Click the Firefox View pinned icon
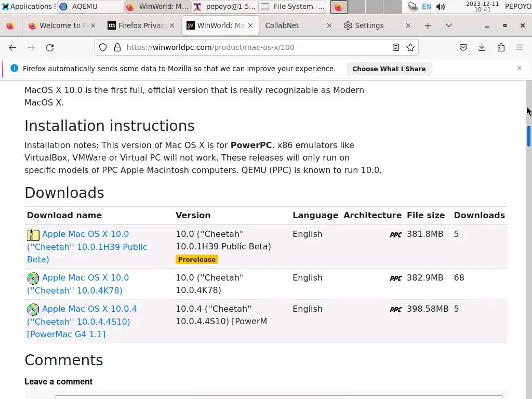 (10, 26)
